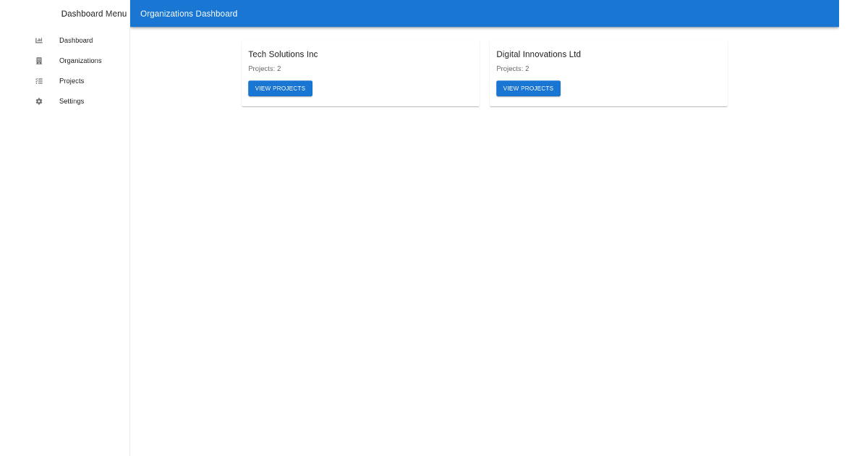Click the Dashboard Menu heading

[x=93, y=13]
